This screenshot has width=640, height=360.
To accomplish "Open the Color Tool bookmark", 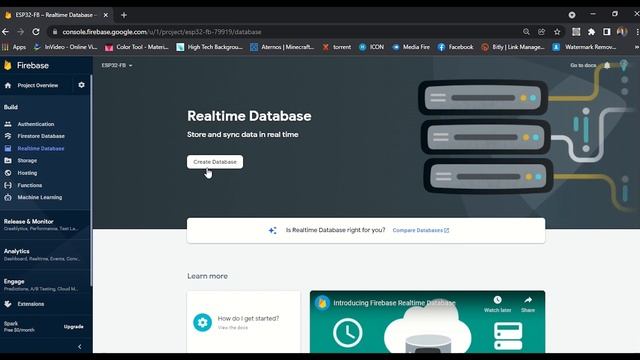I will pyautogui.click(x=137, y=47).
